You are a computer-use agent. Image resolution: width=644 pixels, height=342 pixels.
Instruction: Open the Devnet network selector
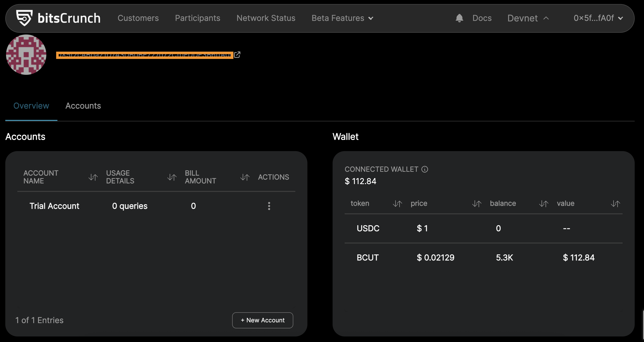(528, 18)
